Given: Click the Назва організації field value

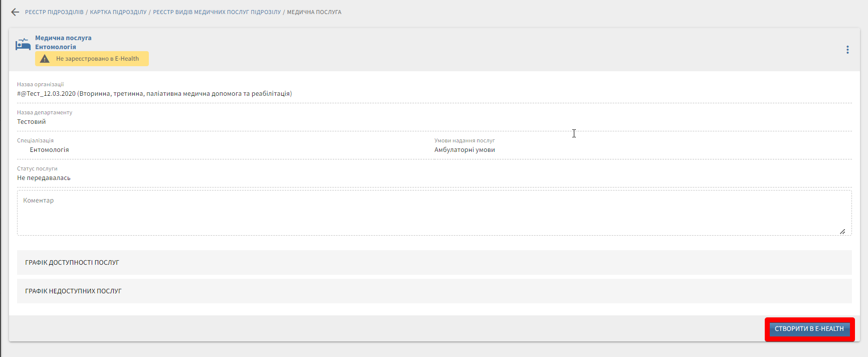Looking at the screenshot, I should [x=154, y=94].
